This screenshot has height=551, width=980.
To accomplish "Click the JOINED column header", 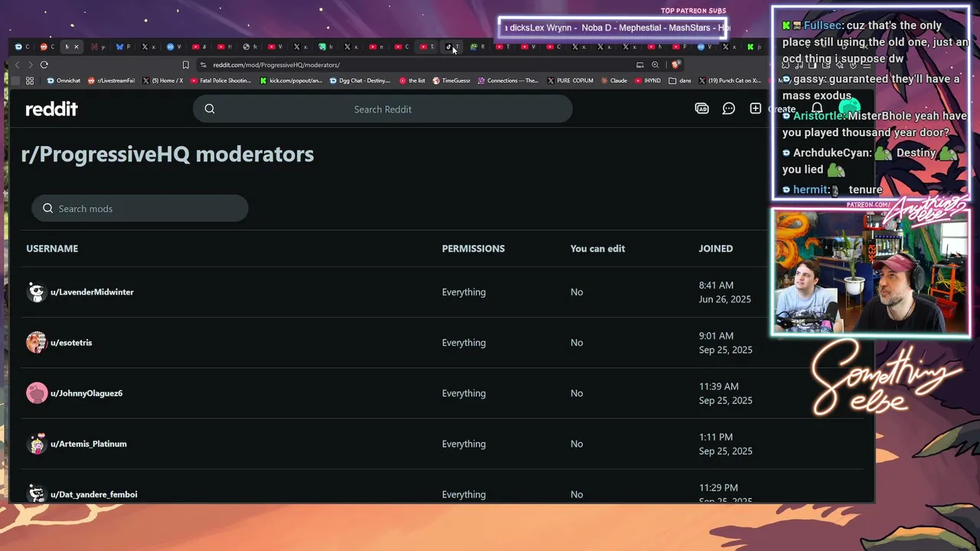I will [x=716, y=248].
